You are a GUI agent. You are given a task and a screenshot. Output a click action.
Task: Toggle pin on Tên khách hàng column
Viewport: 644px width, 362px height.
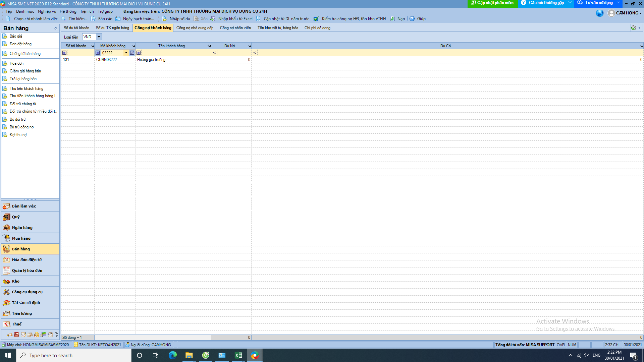tap(209, 46)
